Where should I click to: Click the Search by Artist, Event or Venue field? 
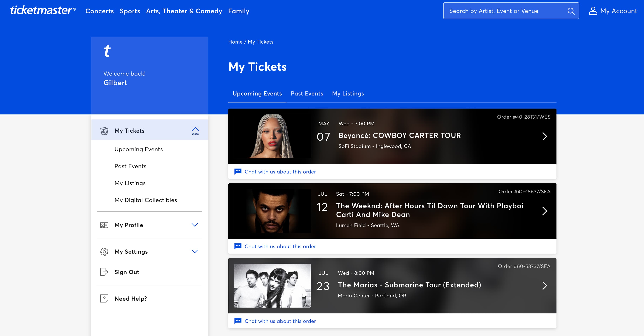click(x=511, y=11)
